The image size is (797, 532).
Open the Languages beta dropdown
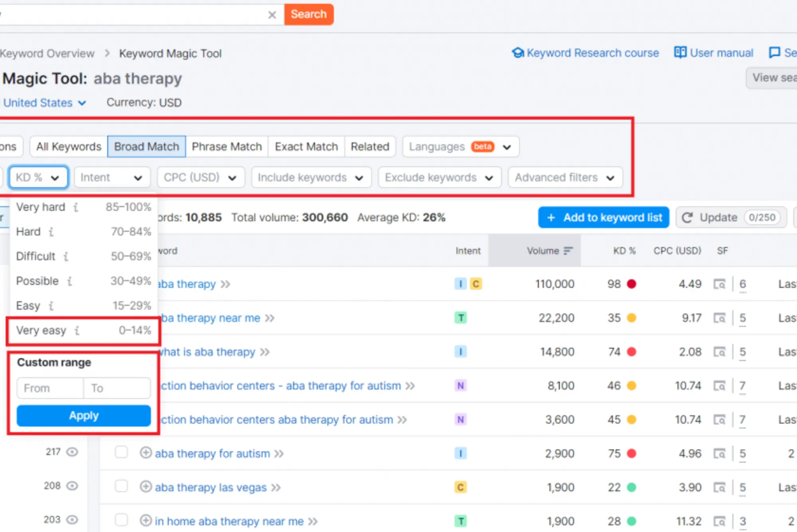tap(461, 147)
